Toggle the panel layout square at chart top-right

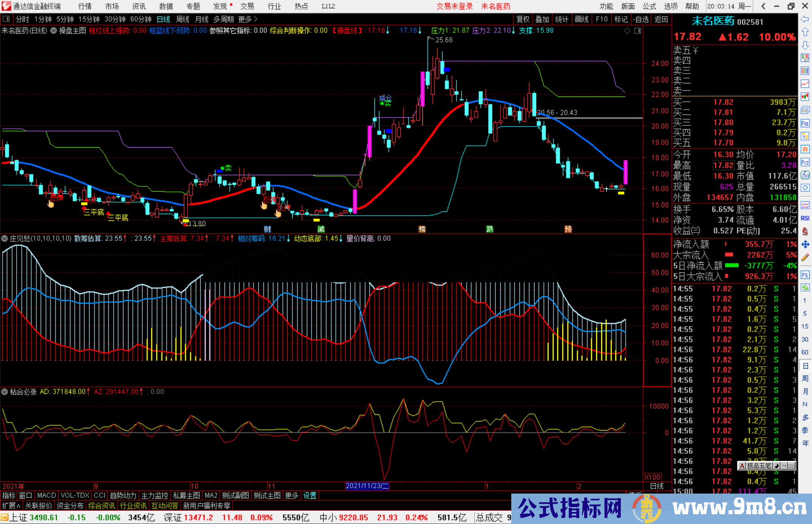(x=638, y=31)
